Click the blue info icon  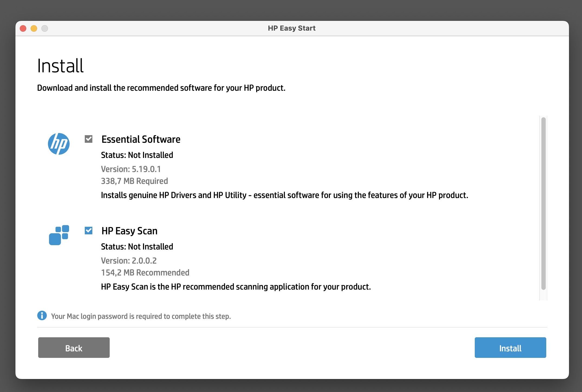tap(42, 316)
